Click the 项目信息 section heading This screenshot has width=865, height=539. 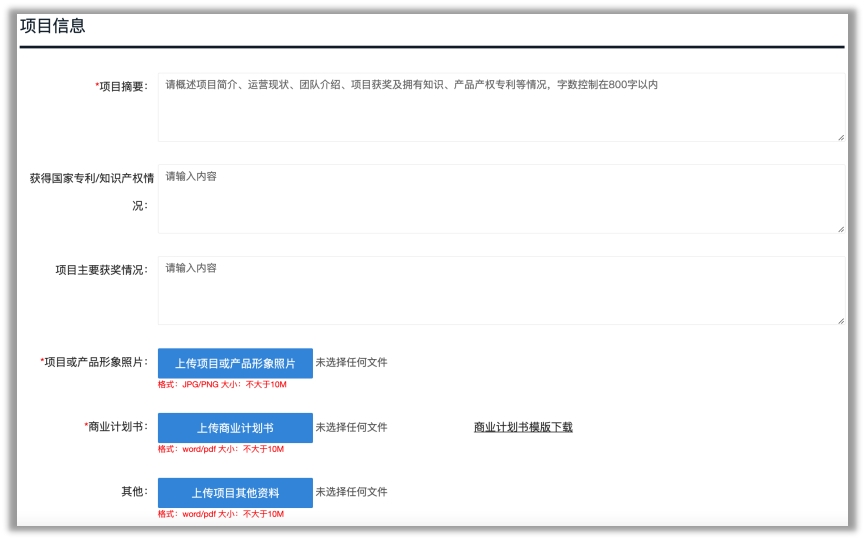(x=53, y=27)
